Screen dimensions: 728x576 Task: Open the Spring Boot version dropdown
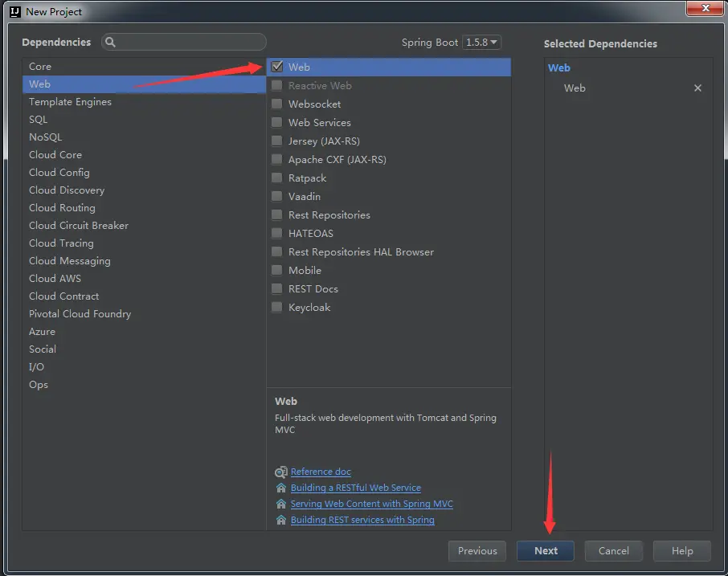tap(481, 43)
